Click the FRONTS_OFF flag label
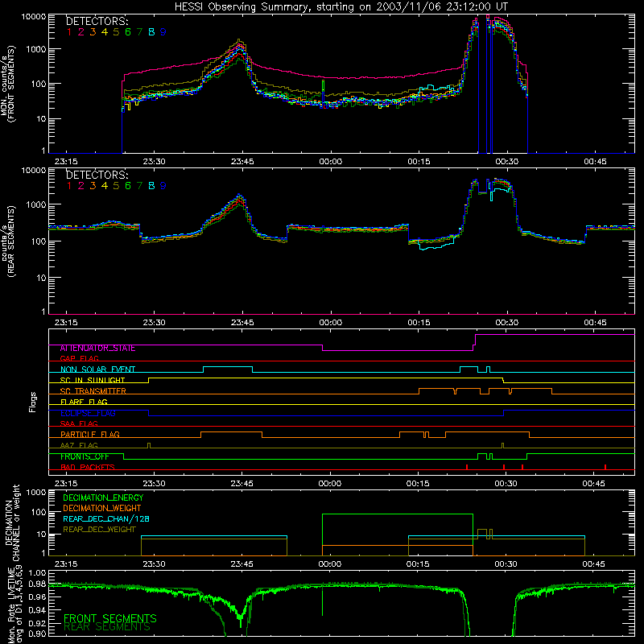 point(85,456)
